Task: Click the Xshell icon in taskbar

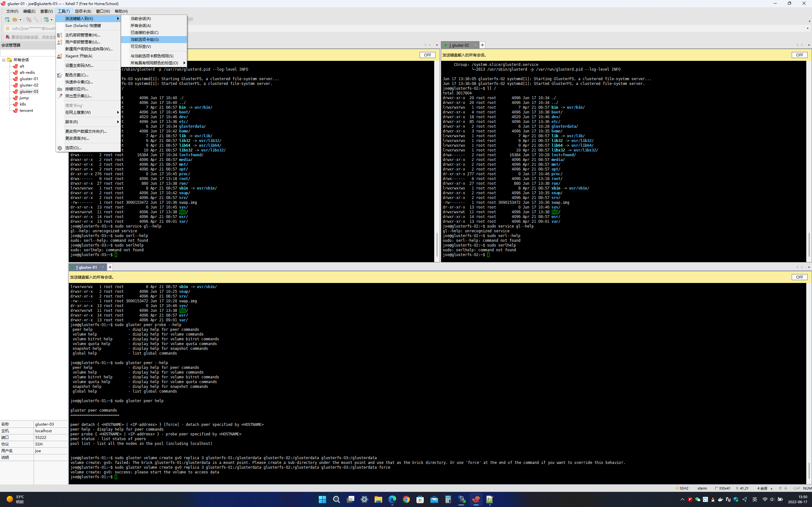Action: point(476,500)
